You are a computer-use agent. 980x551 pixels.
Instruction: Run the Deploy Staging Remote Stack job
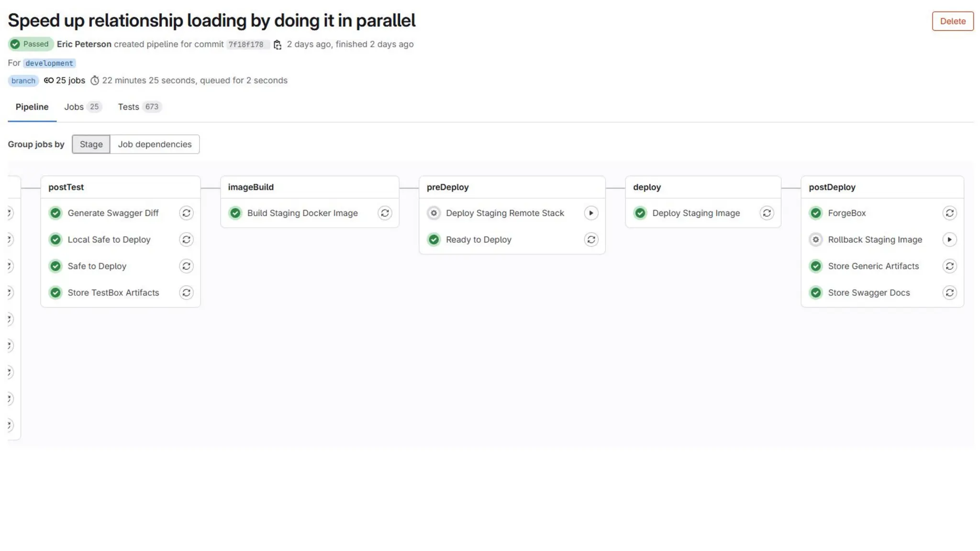click(591, 213)
